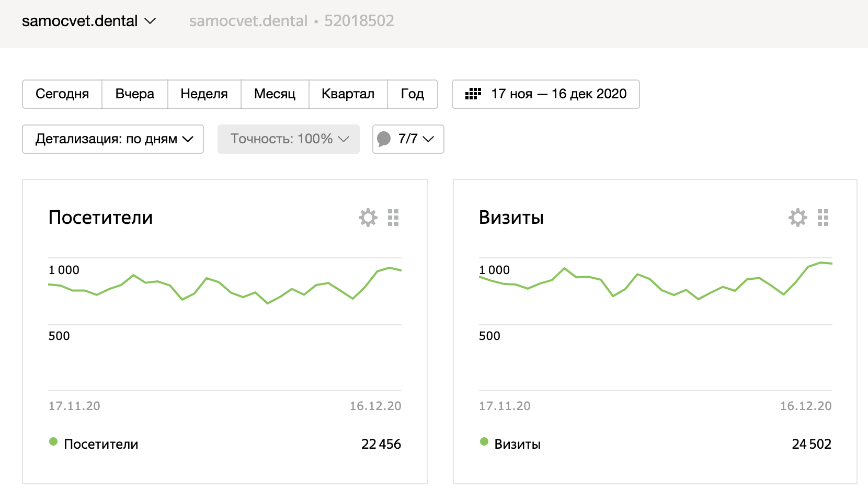
Task: Pick the Год period tab
Action: click(412, 94)
